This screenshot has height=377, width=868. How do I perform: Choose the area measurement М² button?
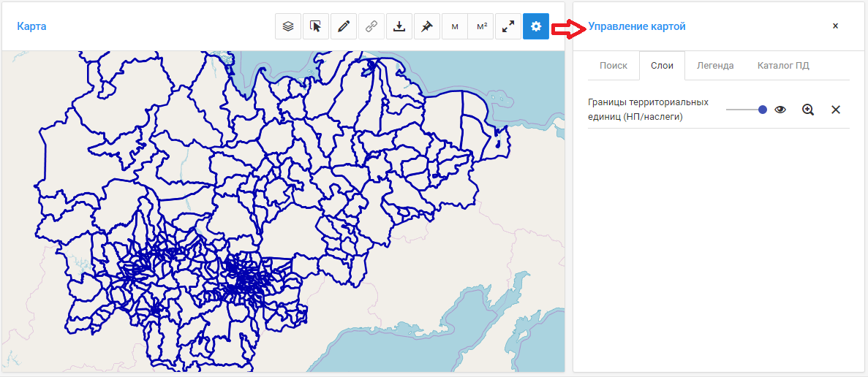[480, 26]
